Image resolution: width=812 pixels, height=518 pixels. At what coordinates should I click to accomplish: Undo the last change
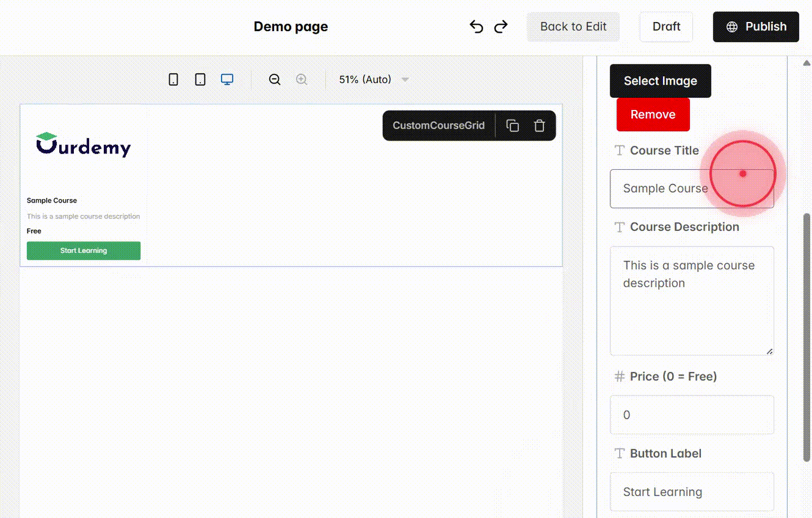476,26
